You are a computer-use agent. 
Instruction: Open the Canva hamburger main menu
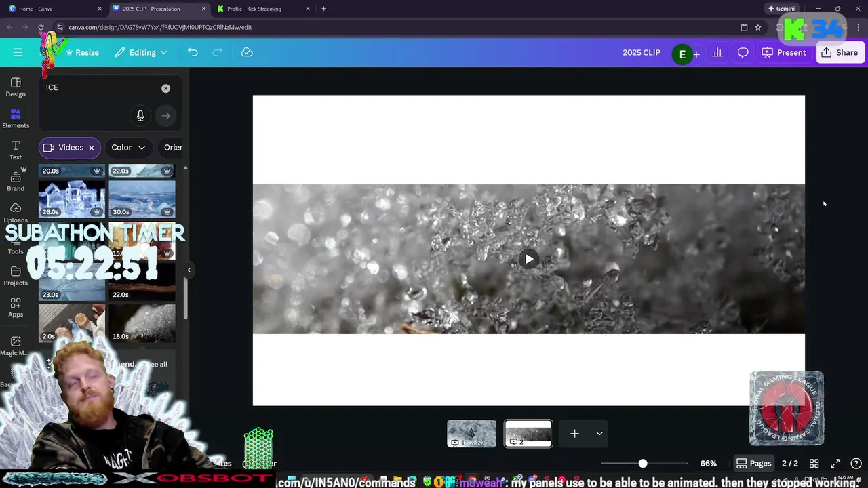(18, 52)
